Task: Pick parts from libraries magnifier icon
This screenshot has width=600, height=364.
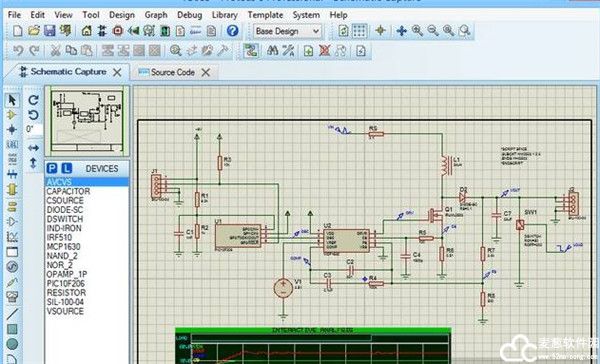Action: point(176,51)
